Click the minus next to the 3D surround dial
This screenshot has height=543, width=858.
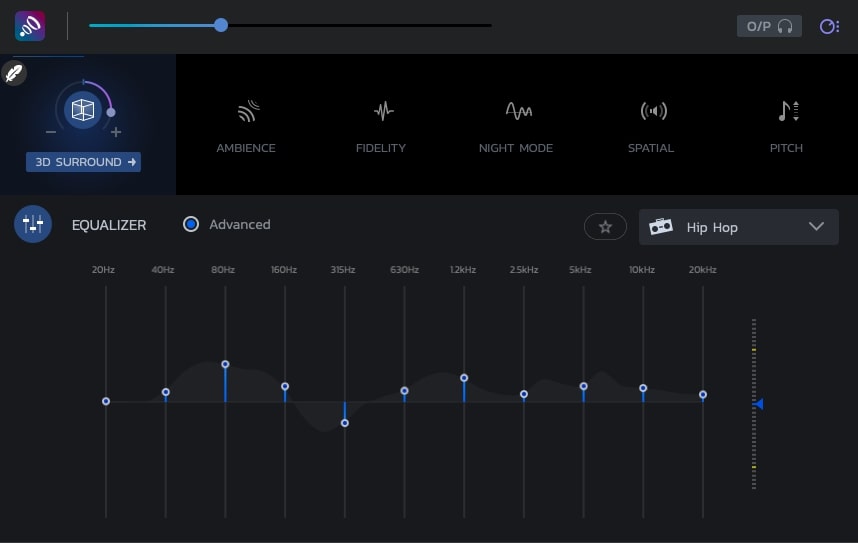(51, 133)
